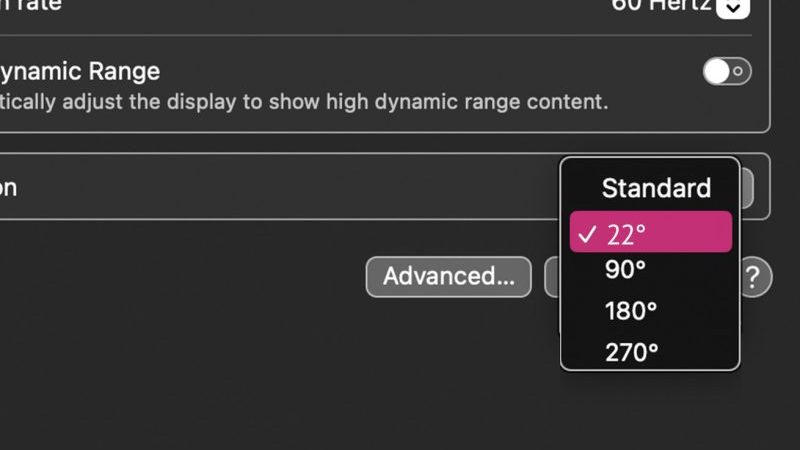Screen dimensions: 800x450
Task: Click the button partly hidden beside Advanced
Action: click(552, 277)
